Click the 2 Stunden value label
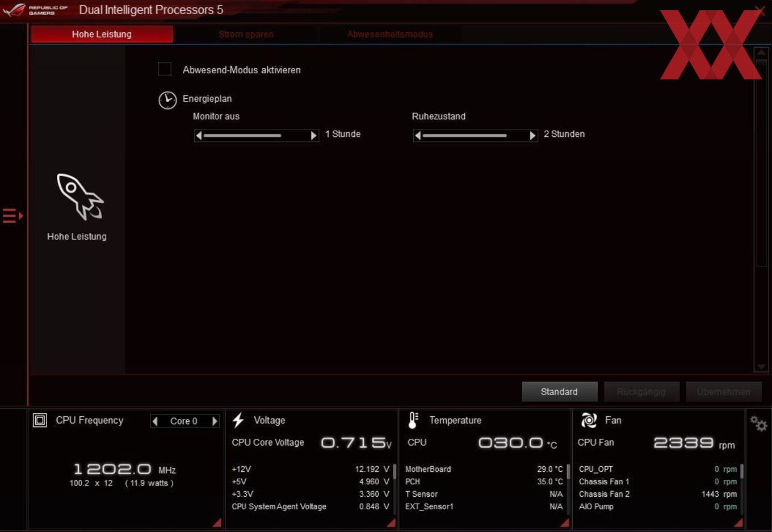The image size is (772, 532). pos(564,134)
